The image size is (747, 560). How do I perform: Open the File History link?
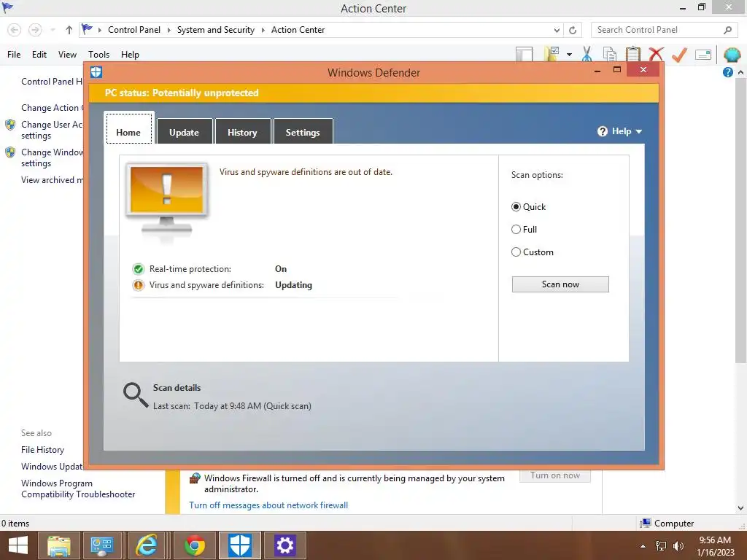tap(42, 450)
